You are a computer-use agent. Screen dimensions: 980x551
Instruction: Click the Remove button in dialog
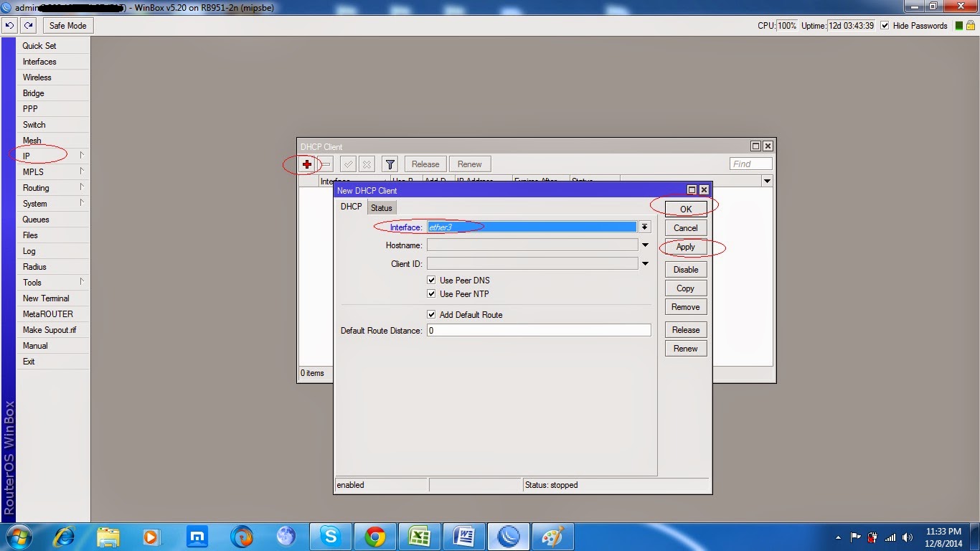click(x=686, y=307)
